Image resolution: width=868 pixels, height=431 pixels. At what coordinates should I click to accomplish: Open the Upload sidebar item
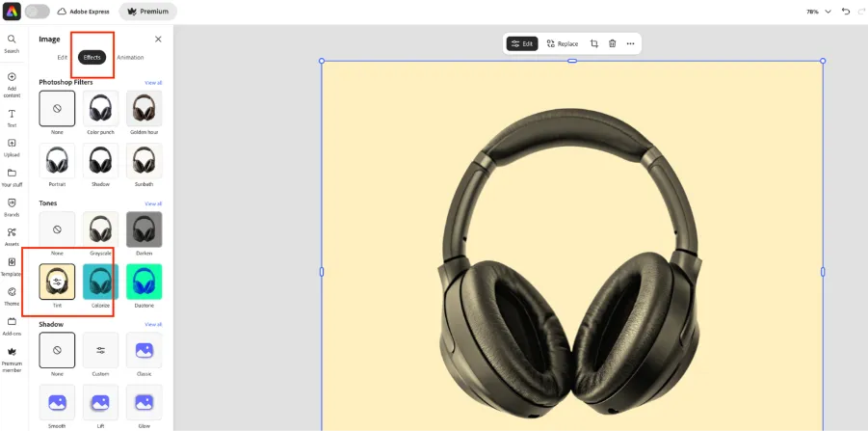12,148
